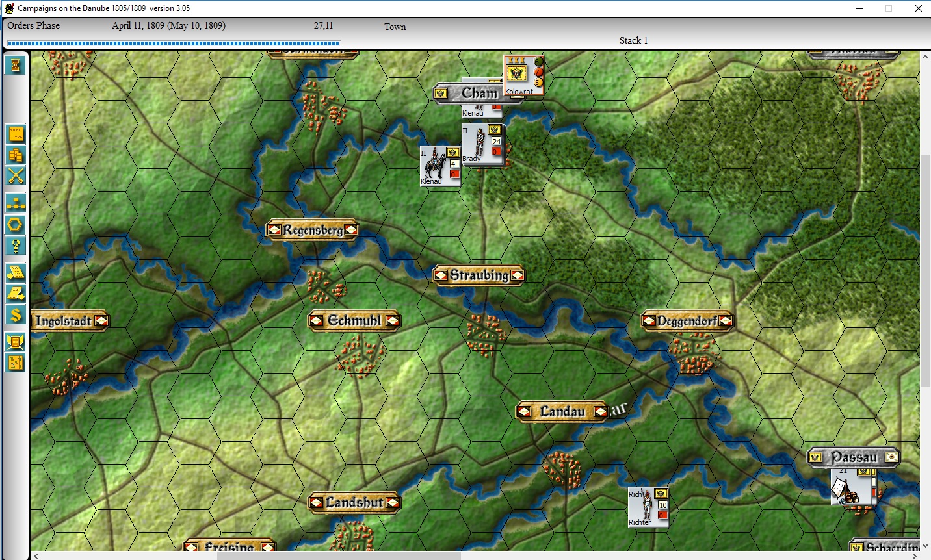Open the grid map overview icon
The image size is (931, 560).
click(16, 363)
